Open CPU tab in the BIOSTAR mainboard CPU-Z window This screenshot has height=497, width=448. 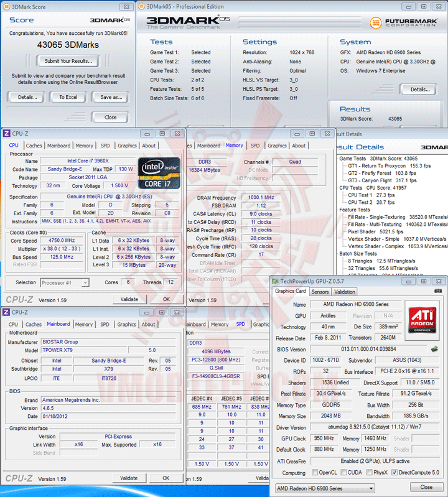(x=13, y=324)
